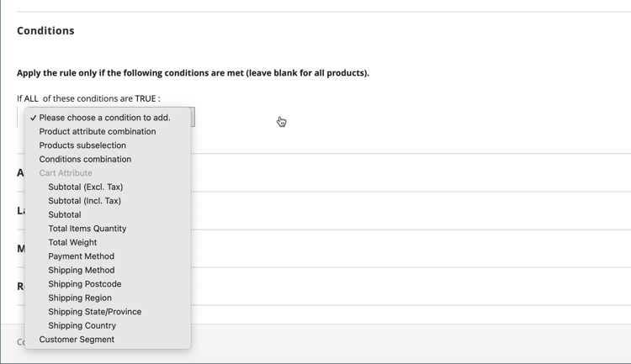Keep "Please choose a condition to add." selected
Image resolution: width=631 pixels, height=364 pixels.
[x=104, y=118]
